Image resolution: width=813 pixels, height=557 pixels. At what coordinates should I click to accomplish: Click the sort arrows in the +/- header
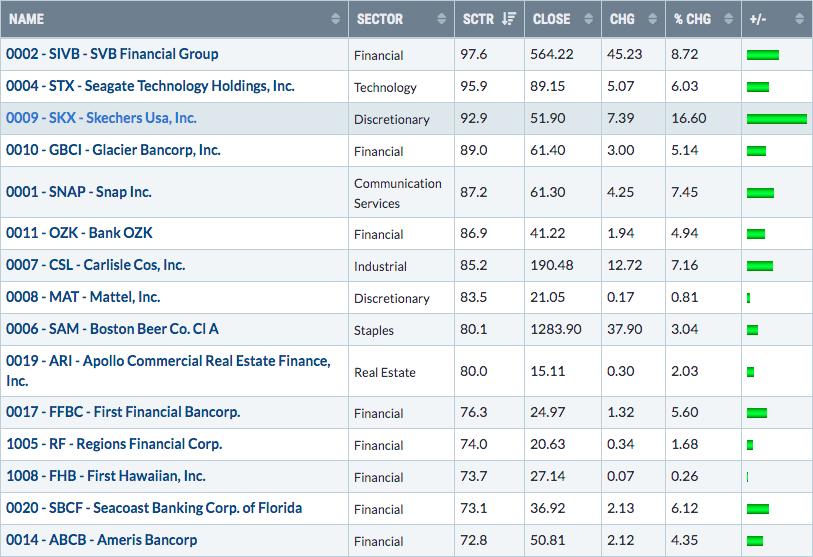pos(798,20)
